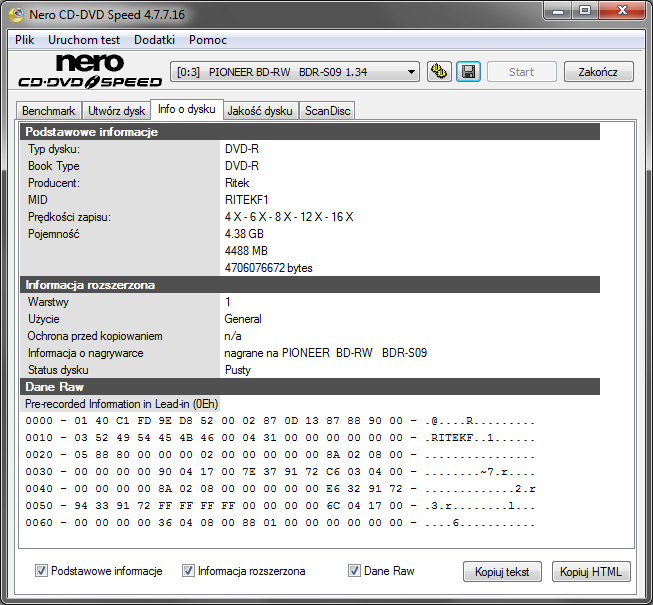Click the raw data row 0040
This screenshot has height=605, width=653.
tap(280, 488)
